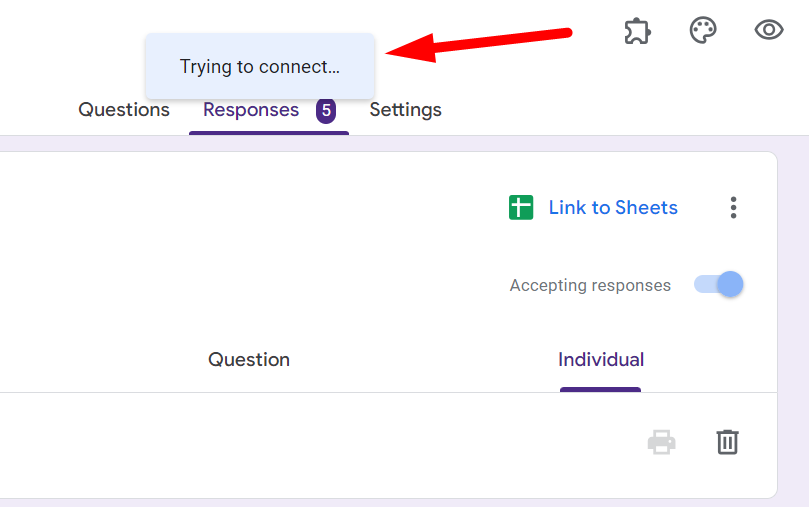Preview the form with eye icon
Viewport: 809px width, 507px height.
pyautogui.click(x=768, y=30)
